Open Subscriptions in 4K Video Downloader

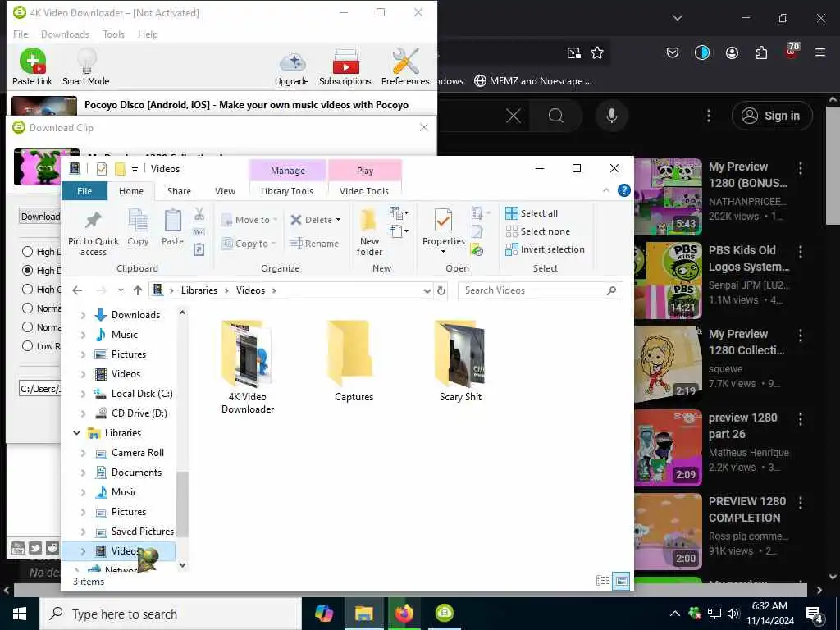345,67
